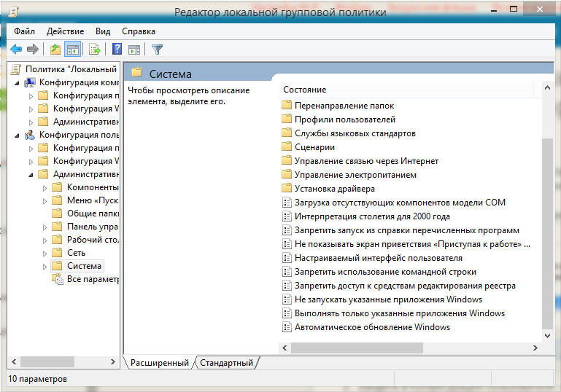The image size is (561, 392).
Task: Click the Forward arrow toolbar icon
Action: pos(32,50)
